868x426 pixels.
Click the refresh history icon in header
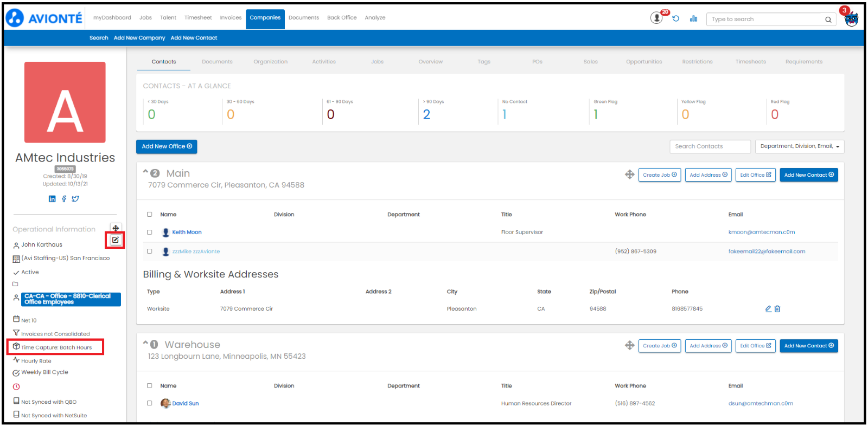(x=676, y=18)
